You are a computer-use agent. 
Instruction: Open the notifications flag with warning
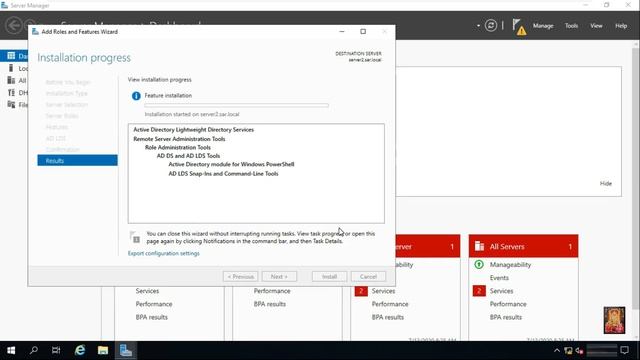point(519,27)
